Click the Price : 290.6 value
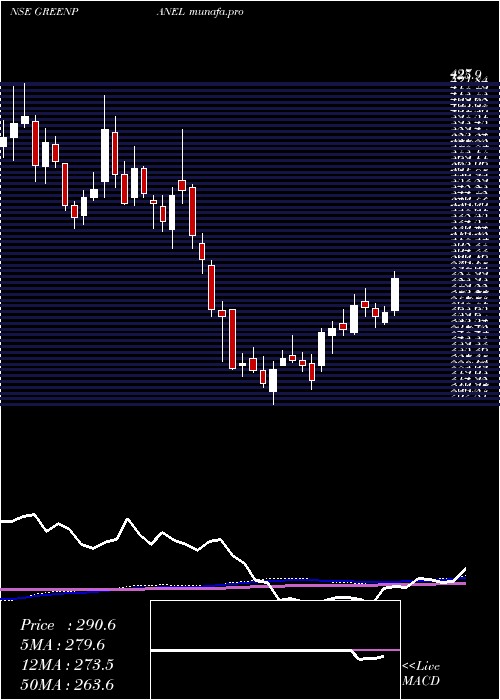500x700 pixels. pos(68,625)
